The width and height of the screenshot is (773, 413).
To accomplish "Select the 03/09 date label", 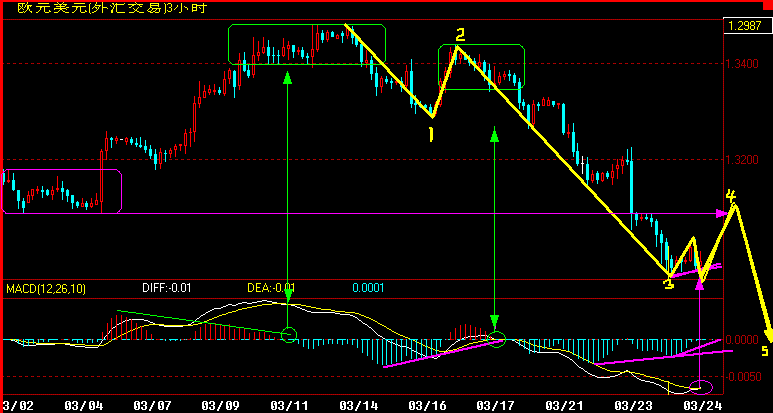I will pos(221,405).
